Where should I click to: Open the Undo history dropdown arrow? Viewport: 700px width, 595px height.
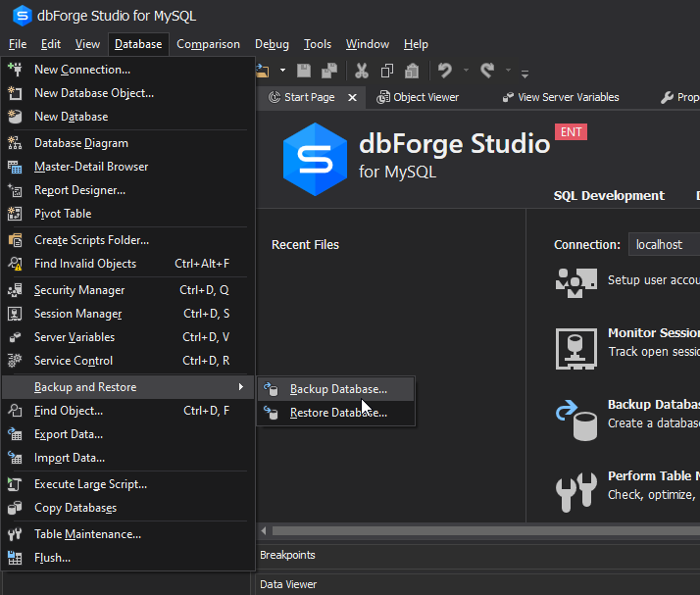(x=466, y=70)
